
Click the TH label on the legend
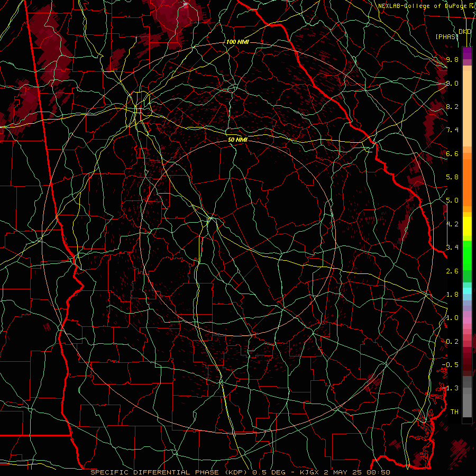[454, 411]
